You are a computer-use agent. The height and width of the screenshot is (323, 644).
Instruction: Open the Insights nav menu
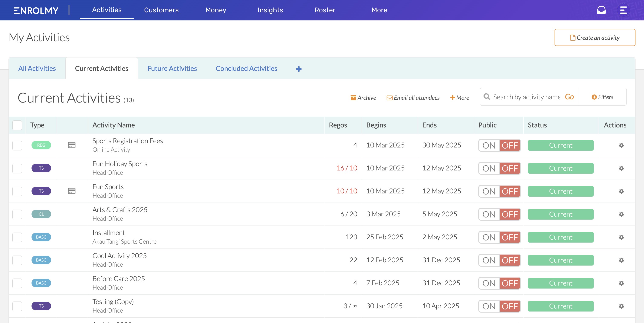tap(270, 10)
